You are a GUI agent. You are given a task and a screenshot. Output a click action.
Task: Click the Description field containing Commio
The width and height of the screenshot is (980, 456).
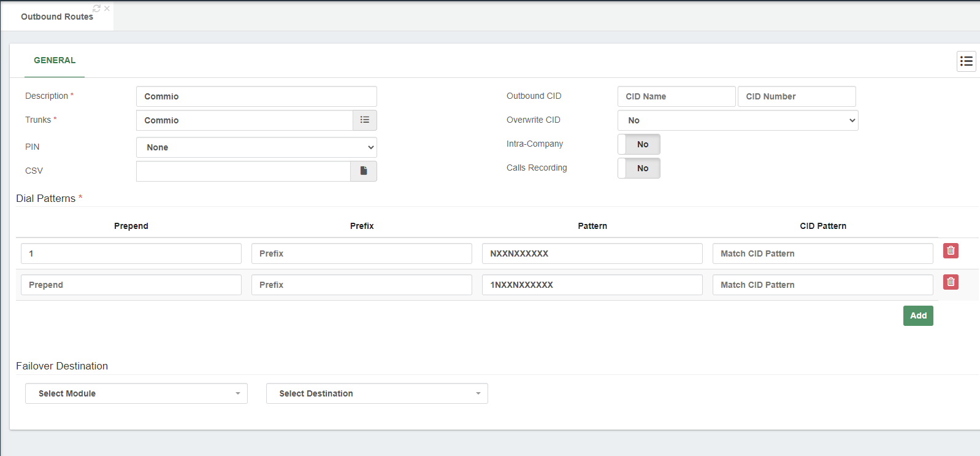click(x=256, y=96)
